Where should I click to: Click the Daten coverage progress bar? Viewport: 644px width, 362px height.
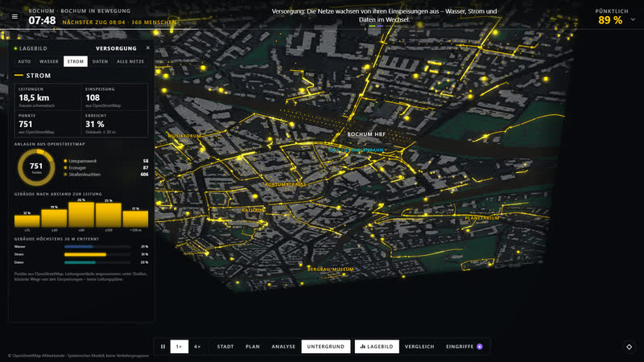pyautogui.click(x=97, y=262)
